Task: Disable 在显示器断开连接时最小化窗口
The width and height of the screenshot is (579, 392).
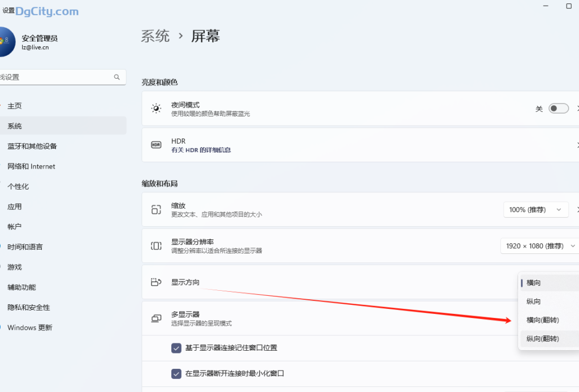Action: [x=176, y=373]
